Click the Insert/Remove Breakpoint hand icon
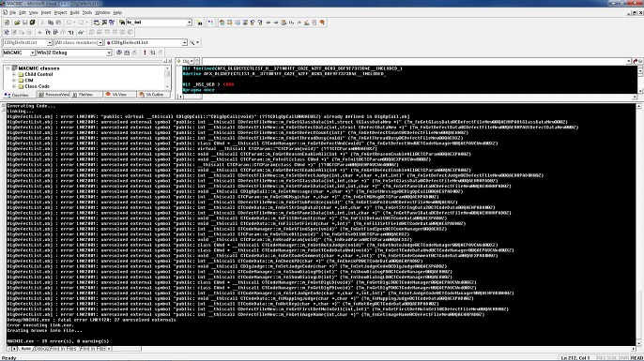This screenshot has height=361, width=644. [161, 53]
